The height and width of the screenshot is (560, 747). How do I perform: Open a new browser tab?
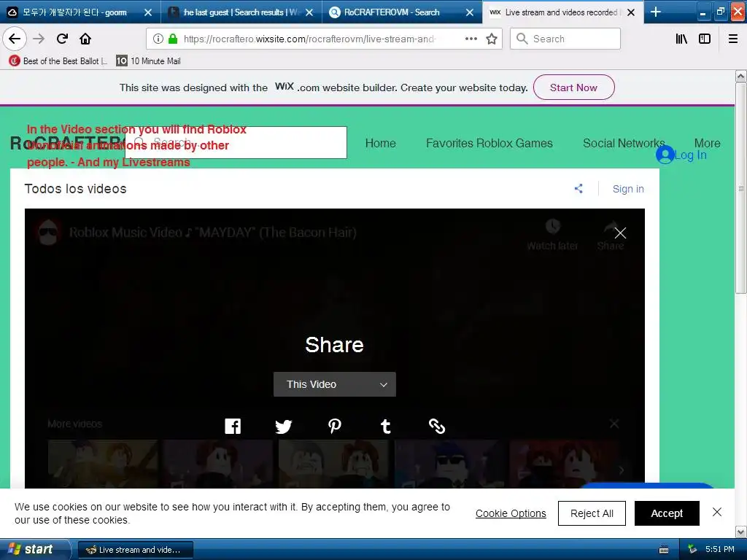point(656,12)
